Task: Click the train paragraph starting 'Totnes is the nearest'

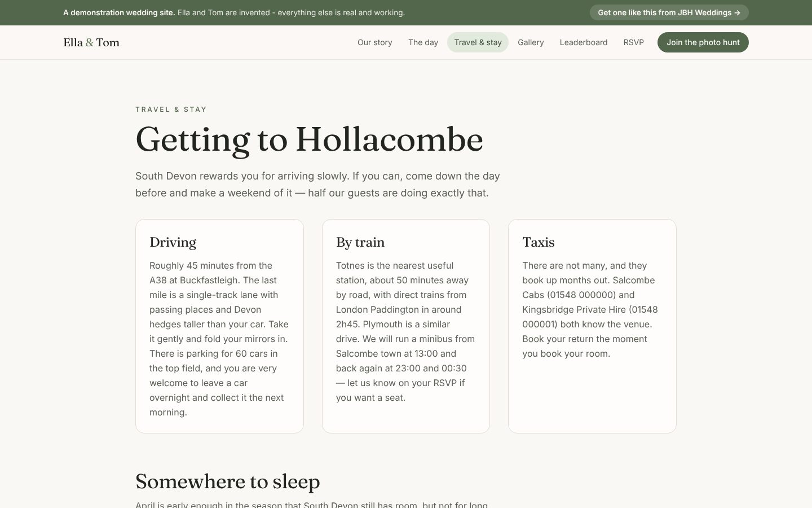Action: pos(405,331)
